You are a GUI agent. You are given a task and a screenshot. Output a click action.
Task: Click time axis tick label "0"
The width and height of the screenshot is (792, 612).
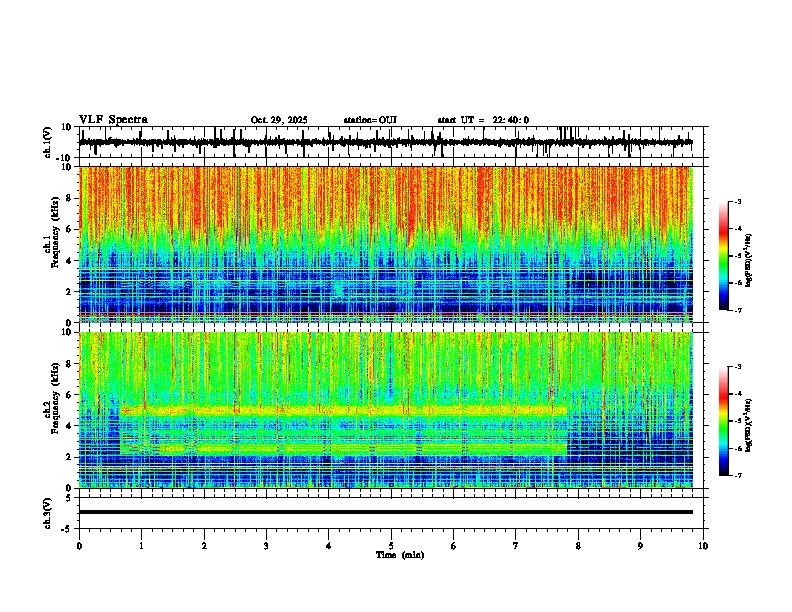click(x=79, y=546)
